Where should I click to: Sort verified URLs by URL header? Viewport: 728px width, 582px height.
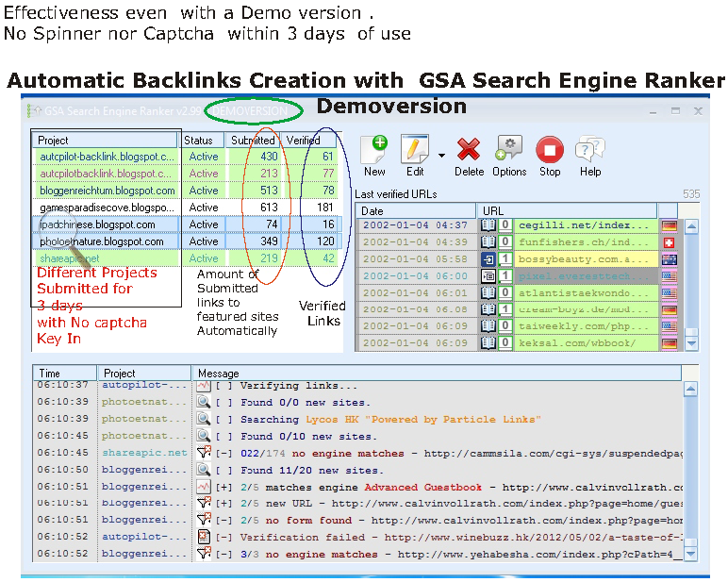pos(568,211)
